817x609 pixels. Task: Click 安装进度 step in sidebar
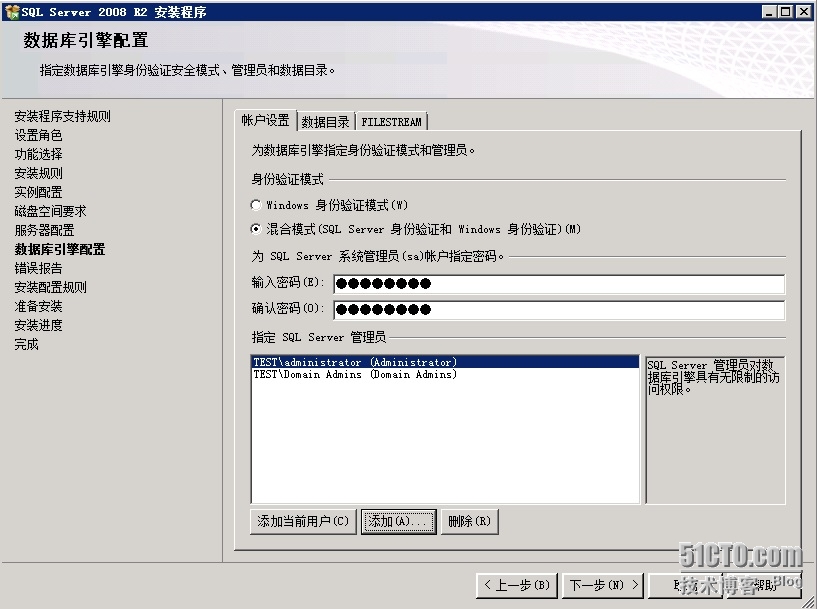tap(39, 326)
